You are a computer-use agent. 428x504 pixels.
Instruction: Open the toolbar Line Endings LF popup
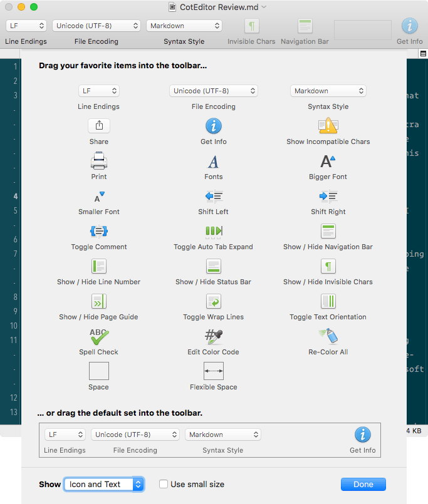click(26, 26)
